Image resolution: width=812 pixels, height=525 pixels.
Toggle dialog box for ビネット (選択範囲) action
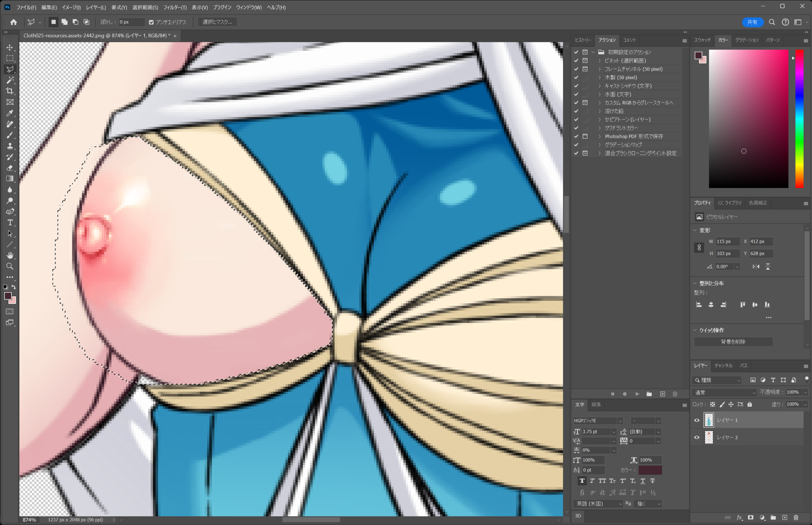[x=585, y=60]
